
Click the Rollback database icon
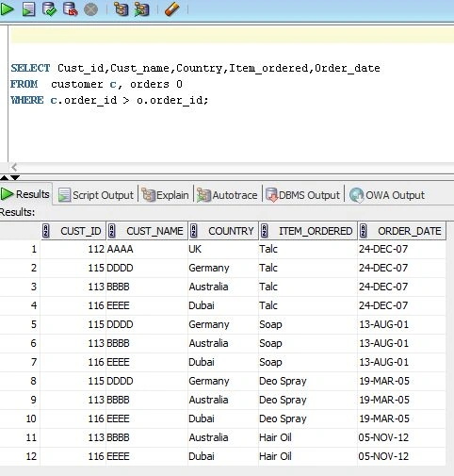click(x=70, y=9)
